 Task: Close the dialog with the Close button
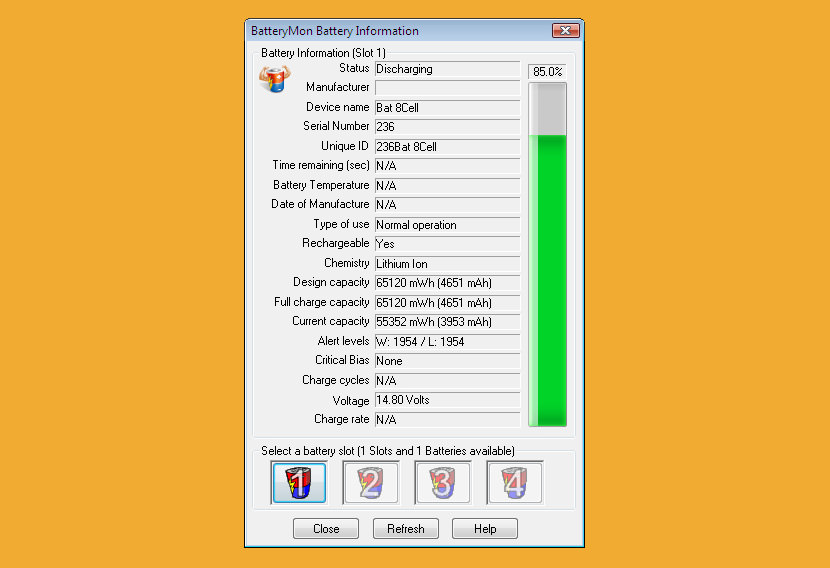click(326, 528)
